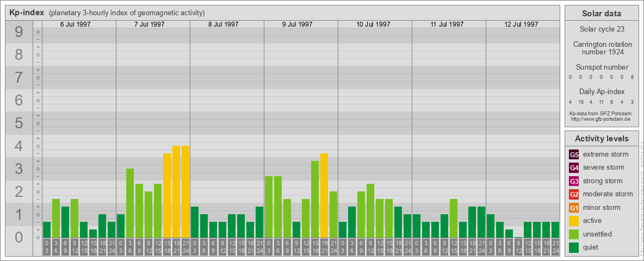
Task: Click the 'unsettled' legend label
Action: click(x=598, y=234)
